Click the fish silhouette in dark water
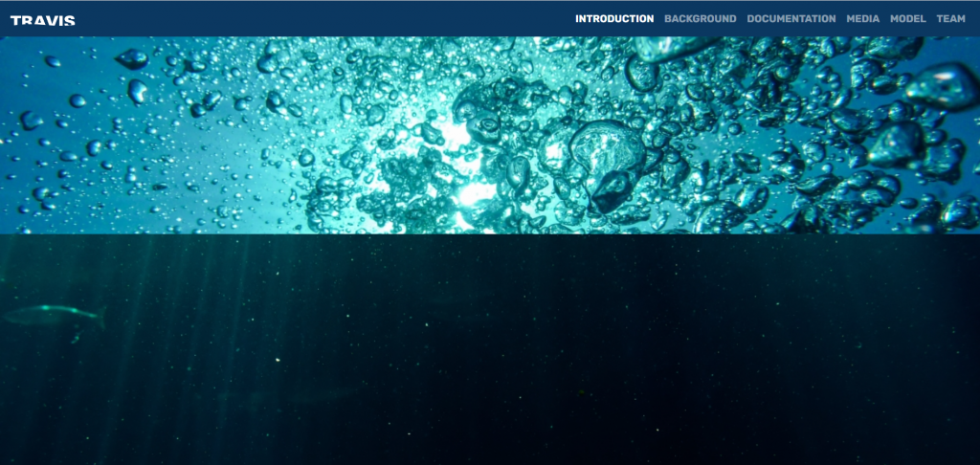Viewport: 980px width, 465px height. 55,315
